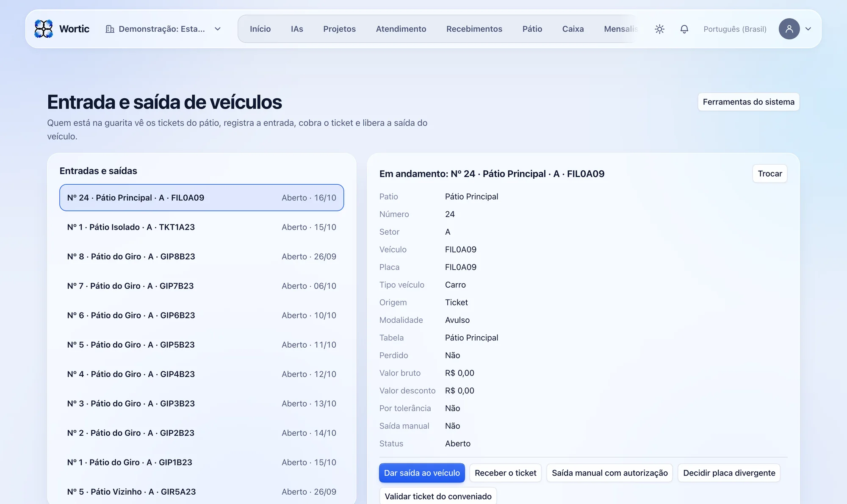
Task: Select ticket Nº 6 Pátio do Giro GIP6B23
Action: (x=202, y=315)
